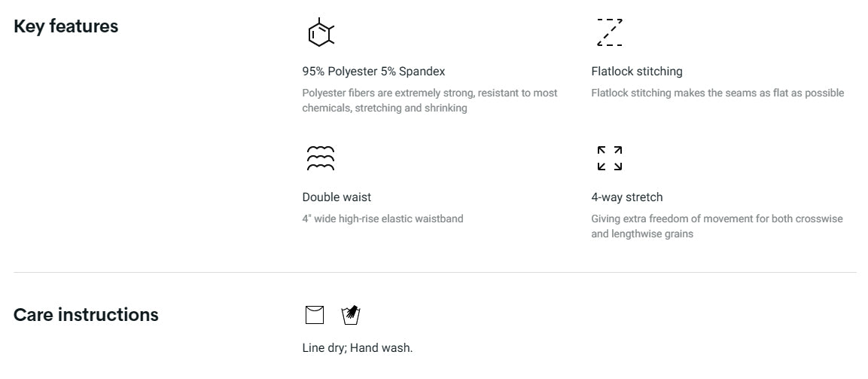Click the Care instructions heading

(86, 315)
